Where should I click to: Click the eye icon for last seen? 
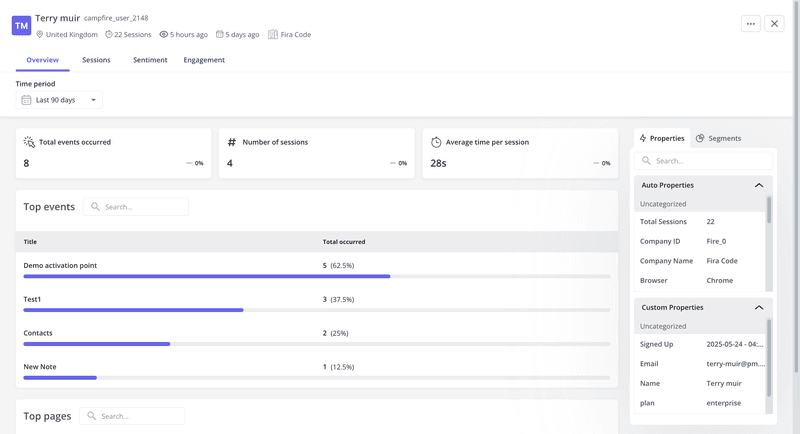coord(164,35)
